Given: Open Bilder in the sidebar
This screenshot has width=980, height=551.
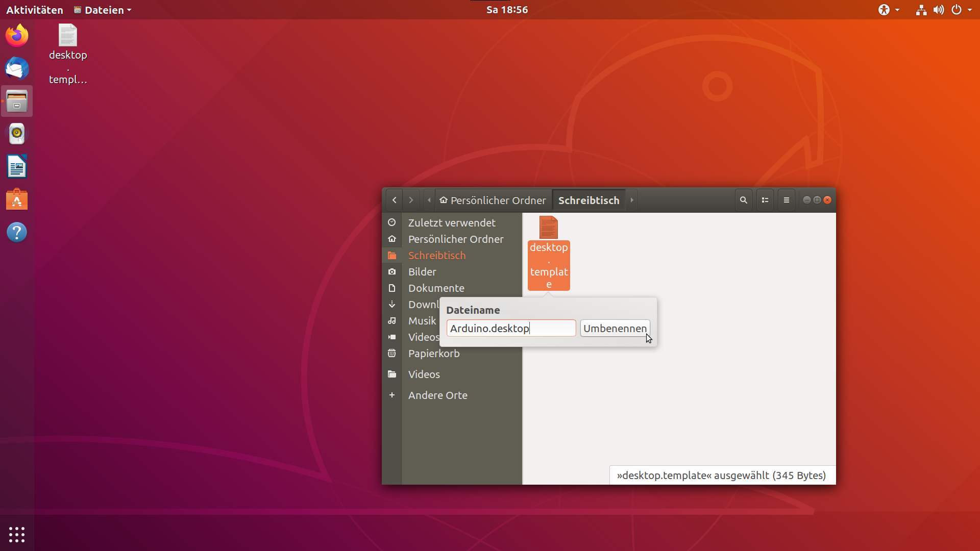Looking at the screenshot, I should coord(452,271).
